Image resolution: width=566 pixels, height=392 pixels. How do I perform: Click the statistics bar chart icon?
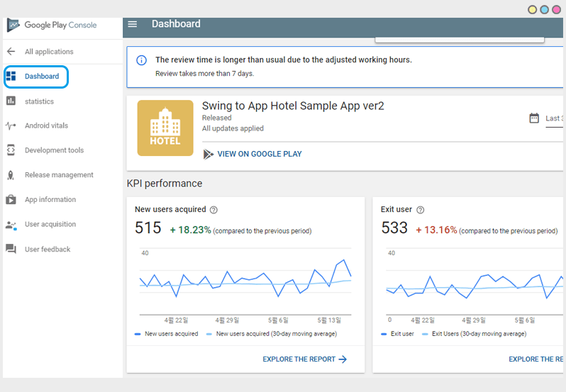[11, 101]
